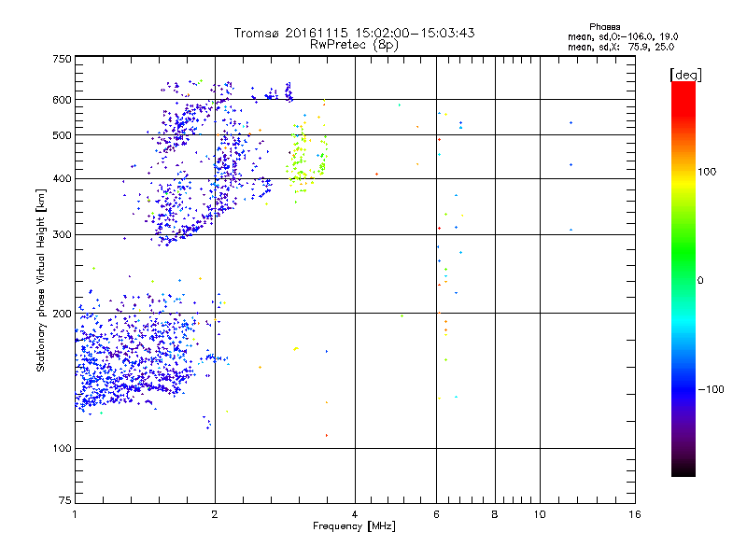747x560 pixels.
Task: Click the "[deg]" colorbar unit label
Action: click(685, 75)
